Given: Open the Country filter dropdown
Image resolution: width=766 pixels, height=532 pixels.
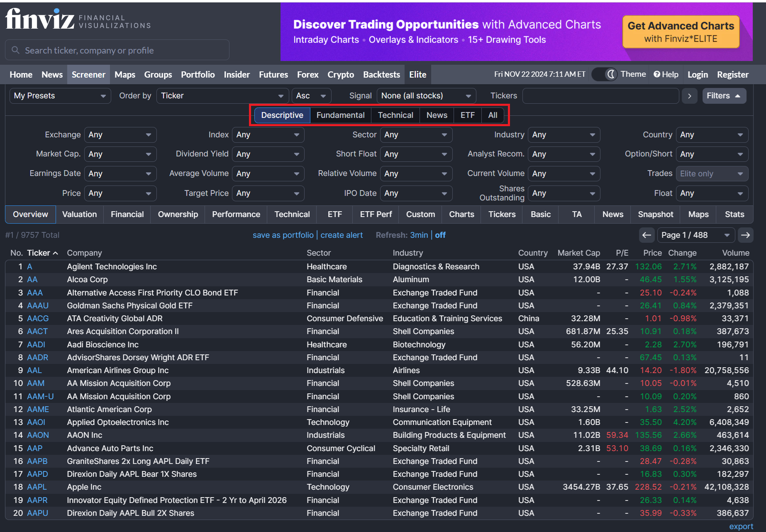Looking at the screenshot, I should tap(712, 135).
